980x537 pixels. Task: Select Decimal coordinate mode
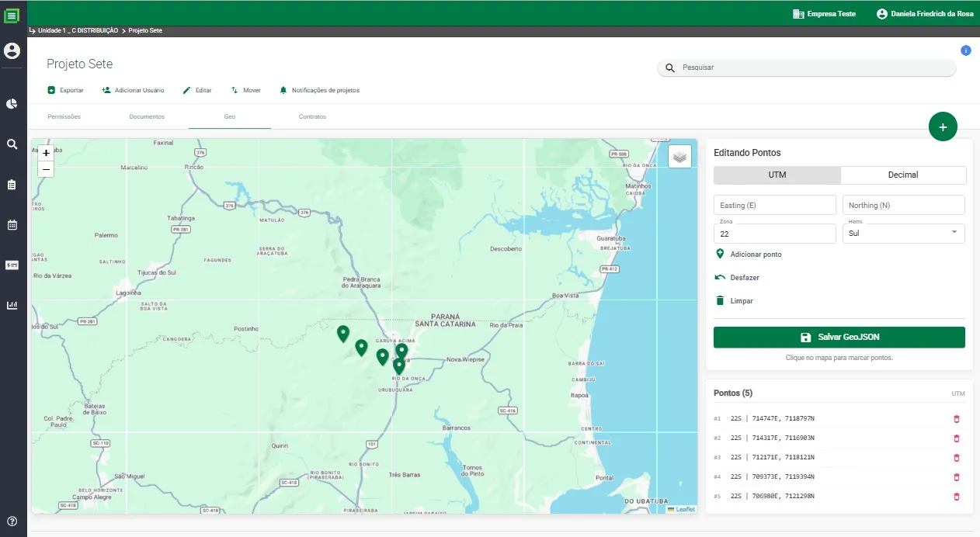(903, 175)
